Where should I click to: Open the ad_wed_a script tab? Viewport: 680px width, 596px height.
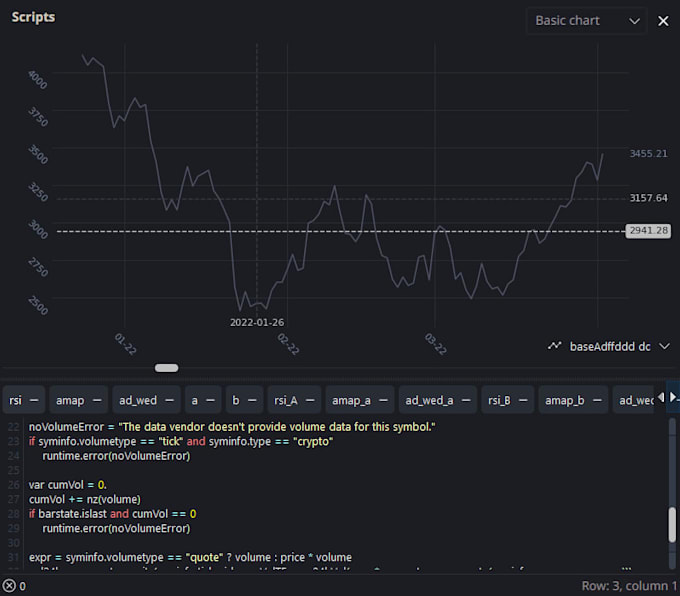click(428, 400)
